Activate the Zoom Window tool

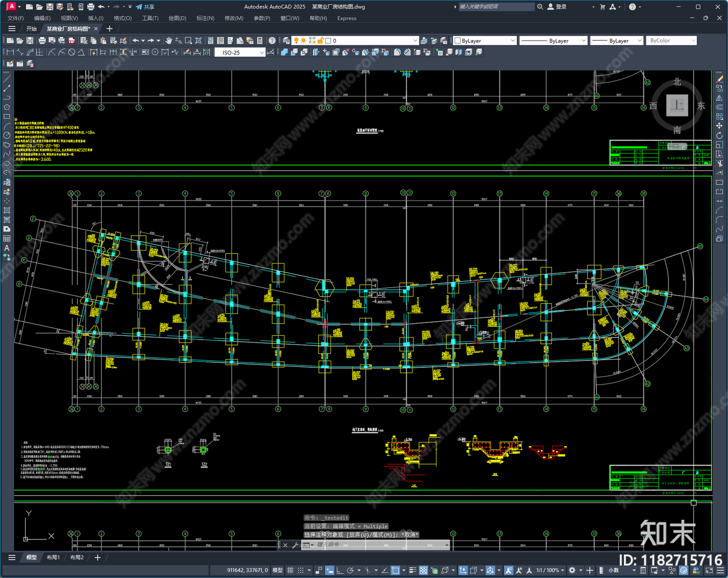[188, 41]
